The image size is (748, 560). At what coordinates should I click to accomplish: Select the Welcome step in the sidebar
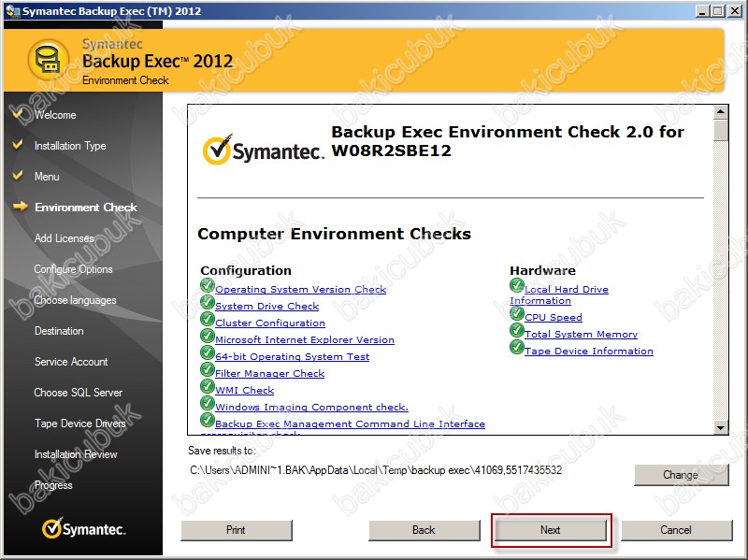[55, 115]
